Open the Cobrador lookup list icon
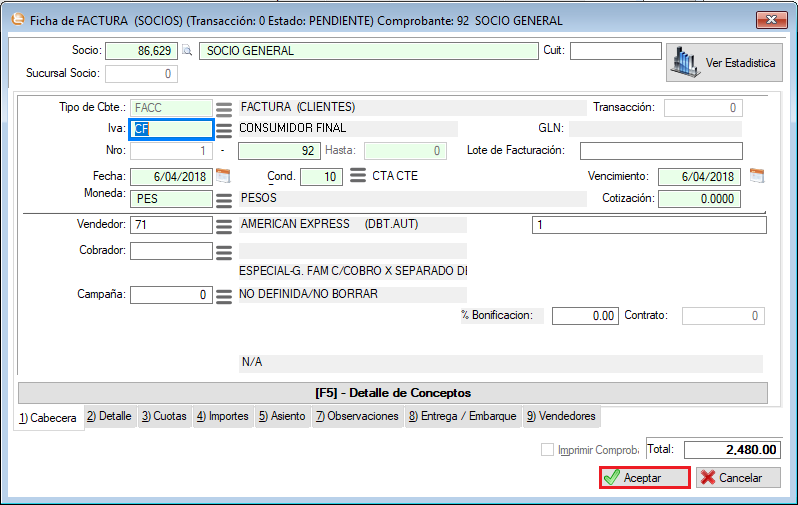Screen dimensions: 798x505 click(225, 251)
